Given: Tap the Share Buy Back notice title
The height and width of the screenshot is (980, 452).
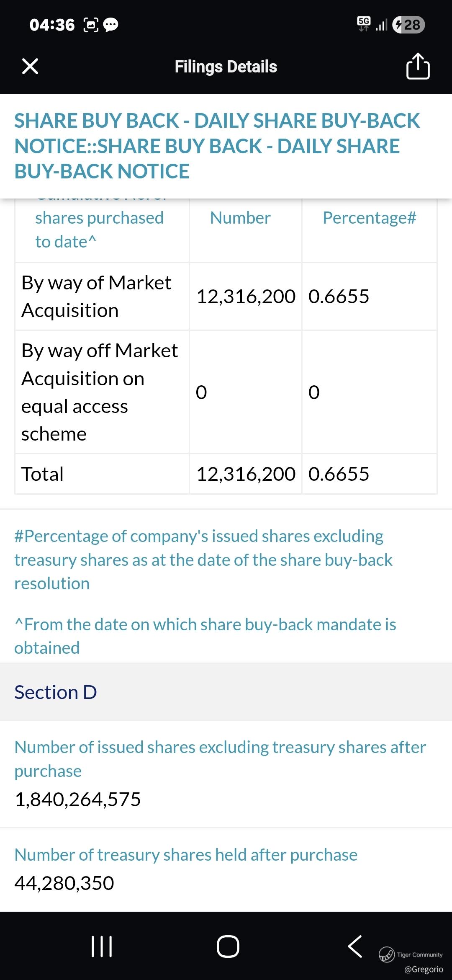Looking at the screenshot, I should pos(217,146).
